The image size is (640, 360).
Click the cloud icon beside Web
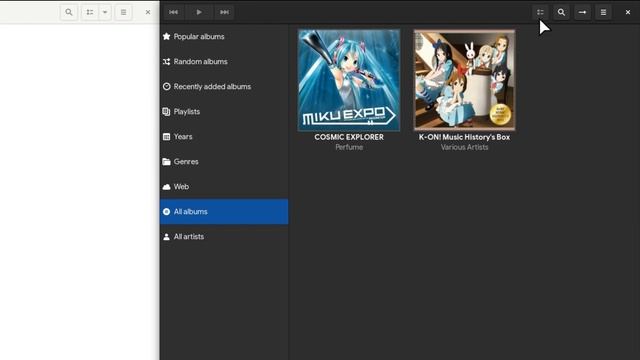pos(167,187)
